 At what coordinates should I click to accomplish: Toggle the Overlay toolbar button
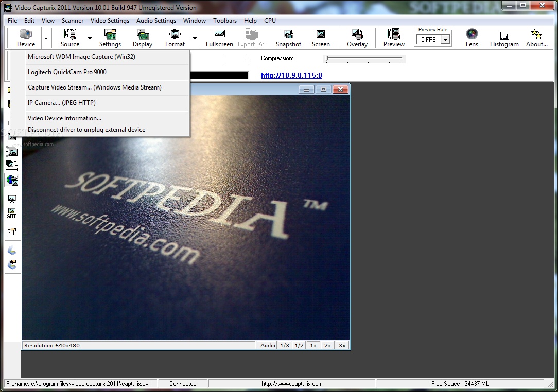tap(357, 38)
